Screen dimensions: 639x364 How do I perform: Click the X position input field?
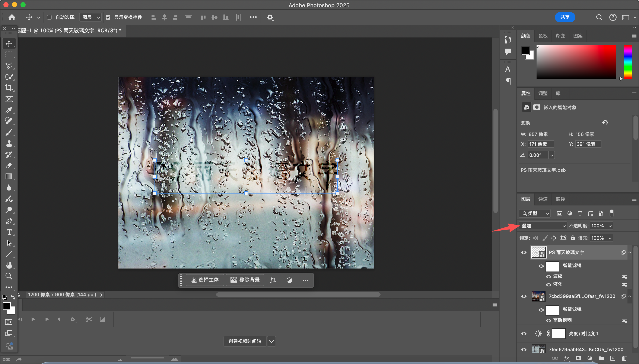click(540, 144)
